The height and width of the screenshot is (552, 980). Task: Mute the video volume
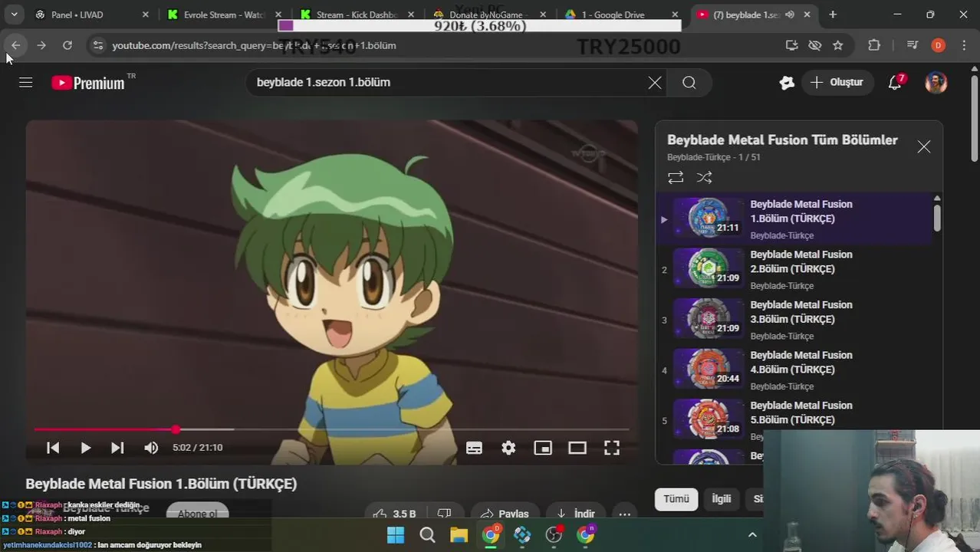coord(151,448)
